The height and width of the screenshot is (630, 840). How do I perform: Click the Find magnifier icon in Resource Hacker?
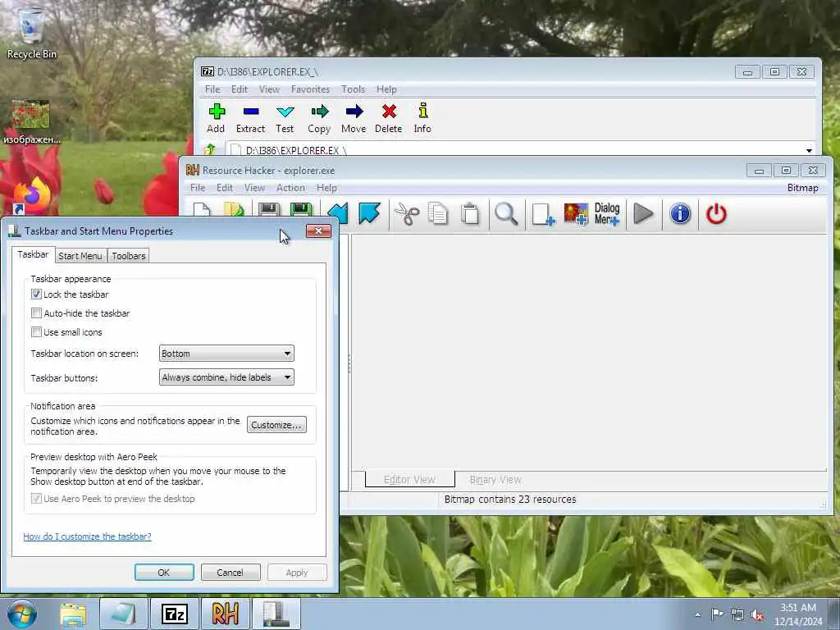click(506, 214)
